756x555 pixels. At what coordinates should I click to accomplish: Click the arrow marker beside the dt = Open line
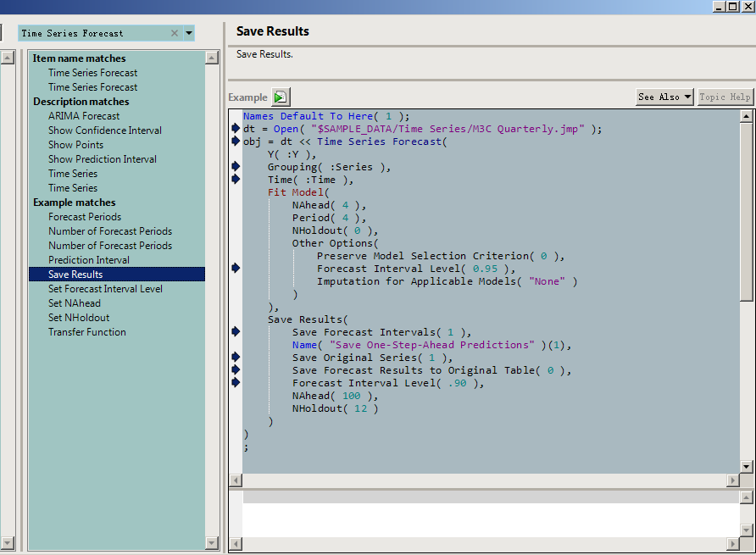236,129
